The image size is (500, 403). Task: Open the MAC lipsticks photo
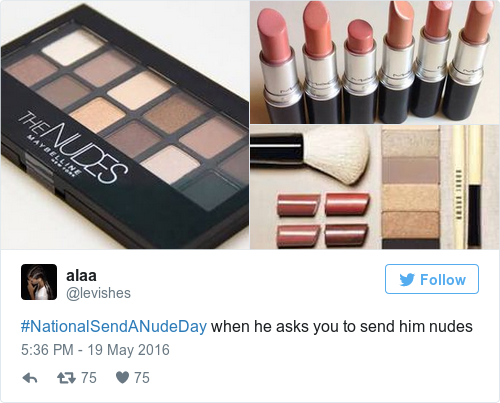375,62
